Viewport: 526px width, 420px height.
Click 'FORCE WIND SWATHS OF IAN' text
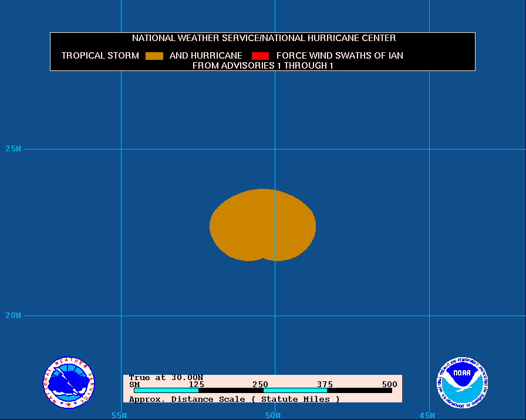[x=339, y=56]
